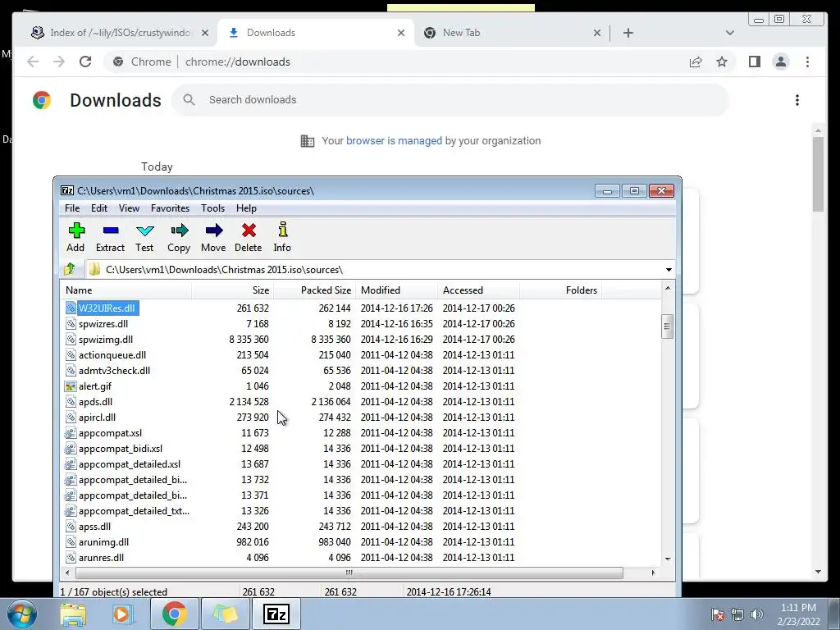Click the Folders column header
The height and width of the screenshot is (630, 840).
560,290
